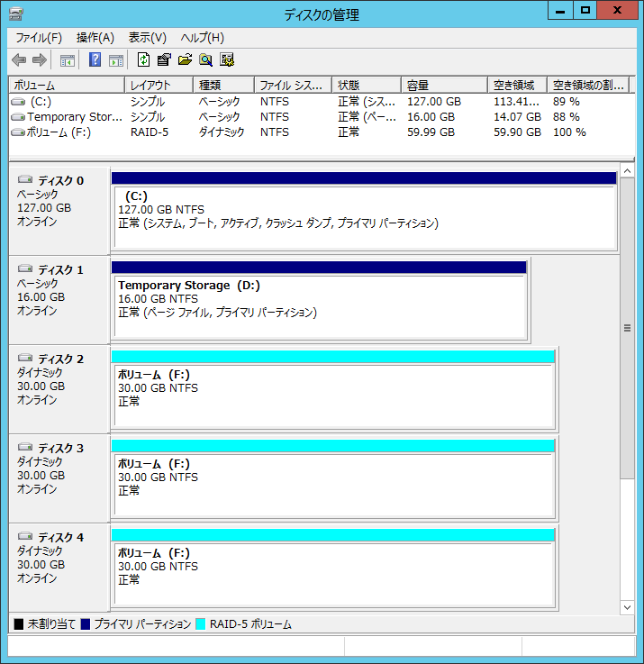Sort by the レイアウト column header

point(159,85)
